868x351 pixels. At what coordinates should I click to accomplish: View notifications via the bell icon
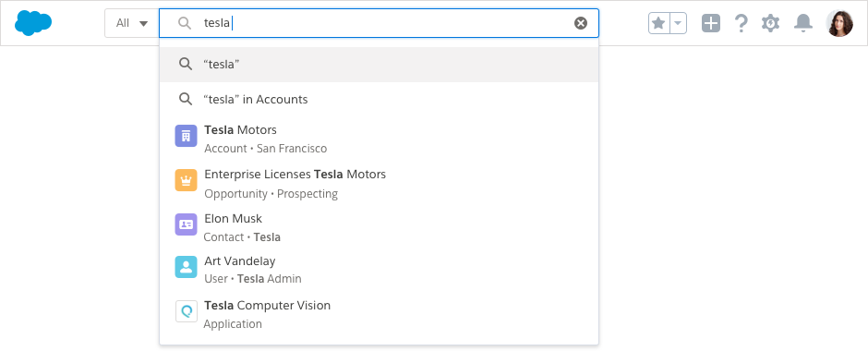[802, 23]
